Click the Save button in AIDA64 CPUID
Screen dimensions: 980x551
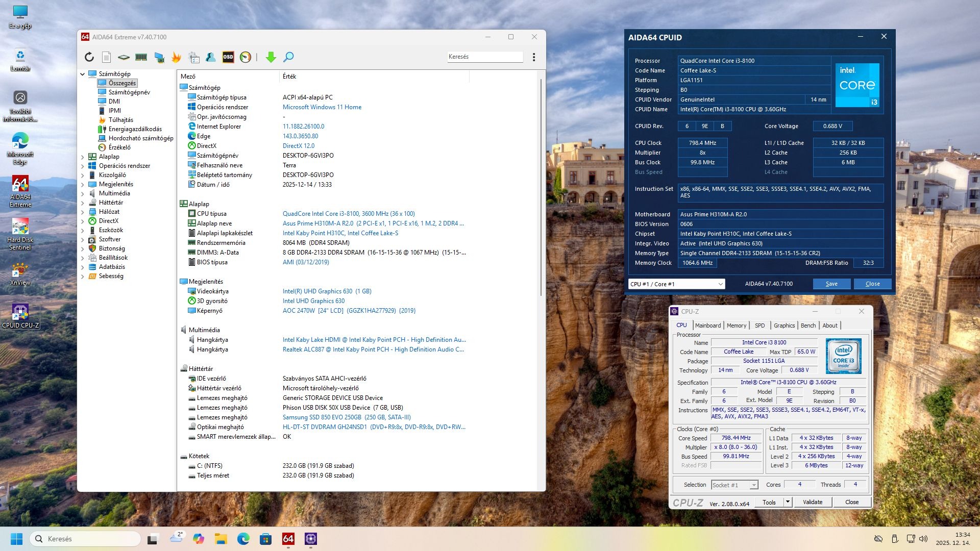[x=831, y=284]
